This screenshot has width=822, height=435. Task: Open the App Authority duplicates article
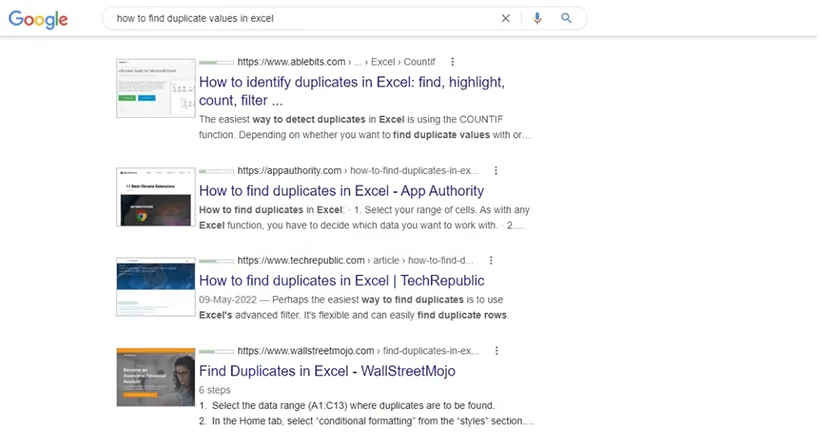[x=341, y=190]
